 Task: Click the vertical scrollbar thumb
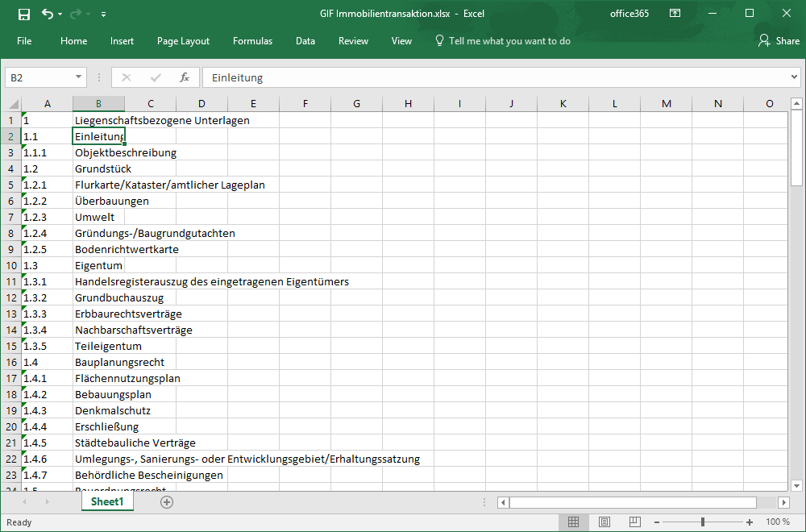click(797, 148)
